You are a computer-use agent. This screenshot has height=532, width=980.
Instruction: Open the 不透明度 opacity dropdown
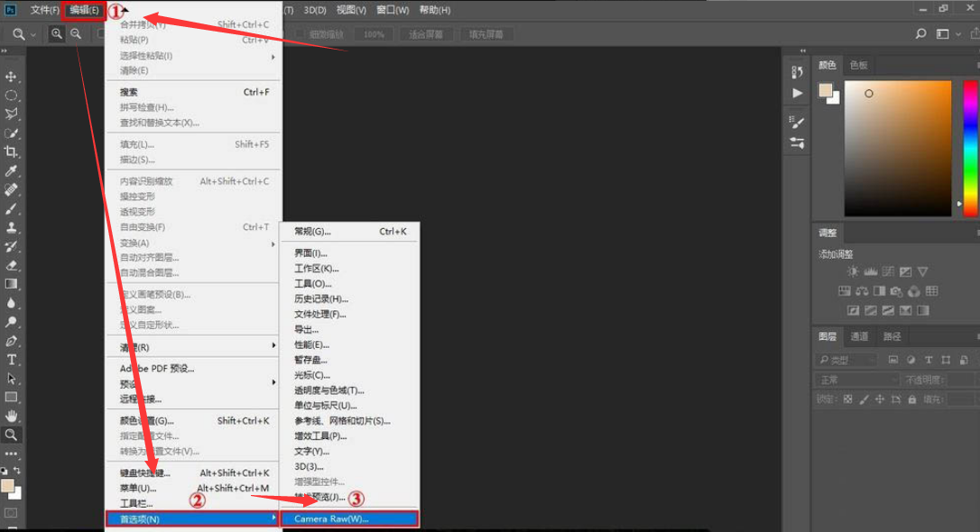tap(959, 380)
